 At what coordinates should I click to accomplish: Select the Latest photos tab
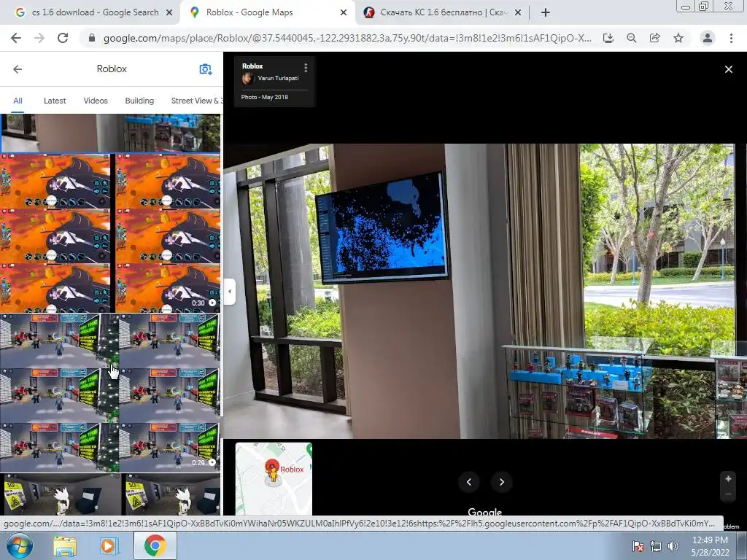coord(55,101)
